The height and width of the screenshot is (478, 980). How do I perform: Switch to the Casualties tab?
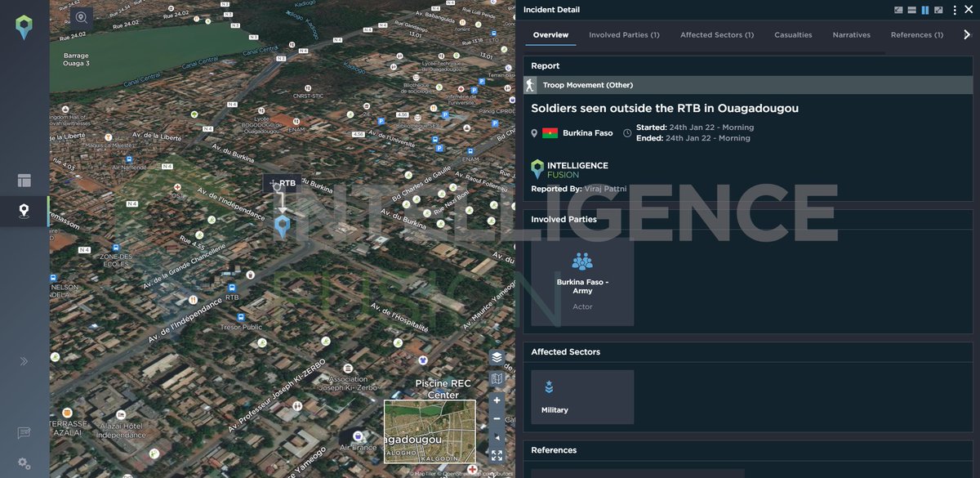pos(793,34)
